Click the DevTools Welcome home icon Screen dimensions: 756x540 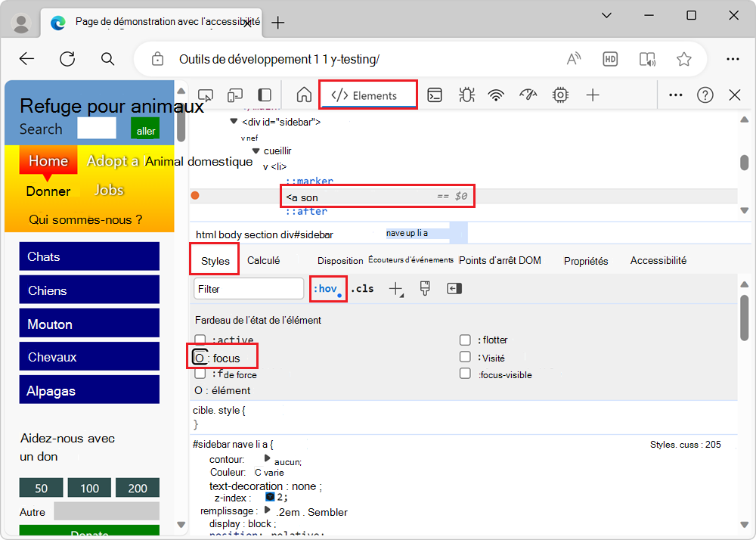pos(304,95)
